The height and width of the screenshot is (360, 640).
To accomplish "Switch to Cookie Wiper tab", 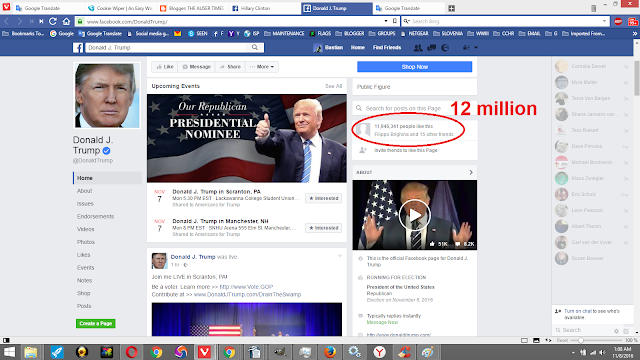I will 121,8.
